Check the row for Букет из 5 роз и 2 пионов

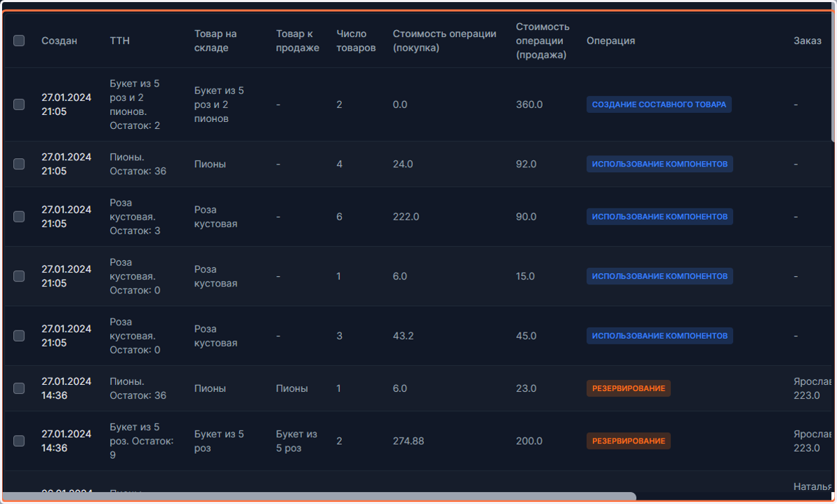(x=19, y=105)
